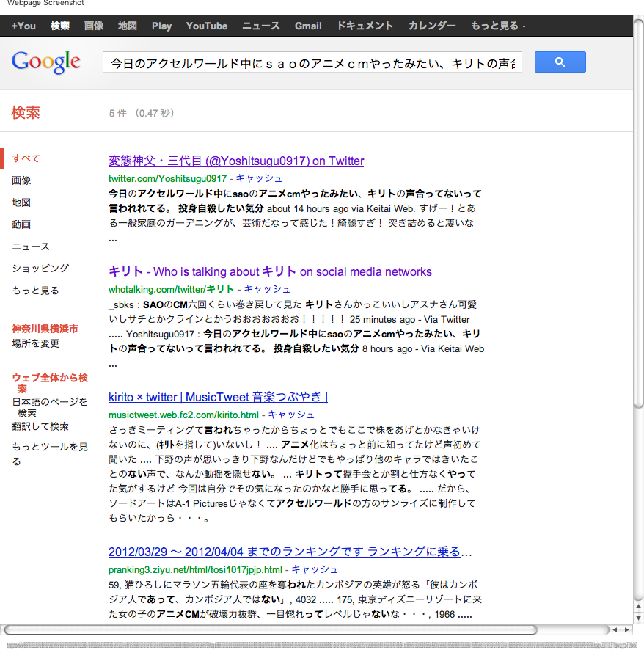Click the vertical scrollbar thumb

[638, 213]
